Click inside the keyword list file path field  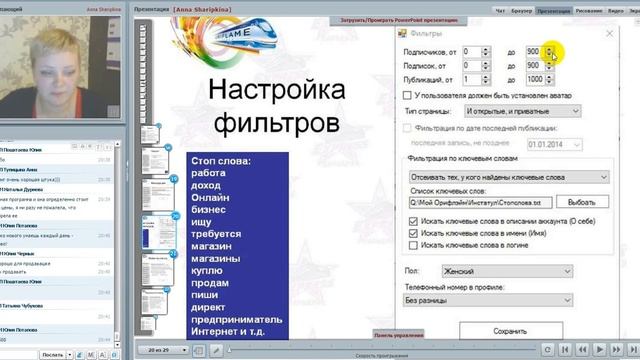480,202
